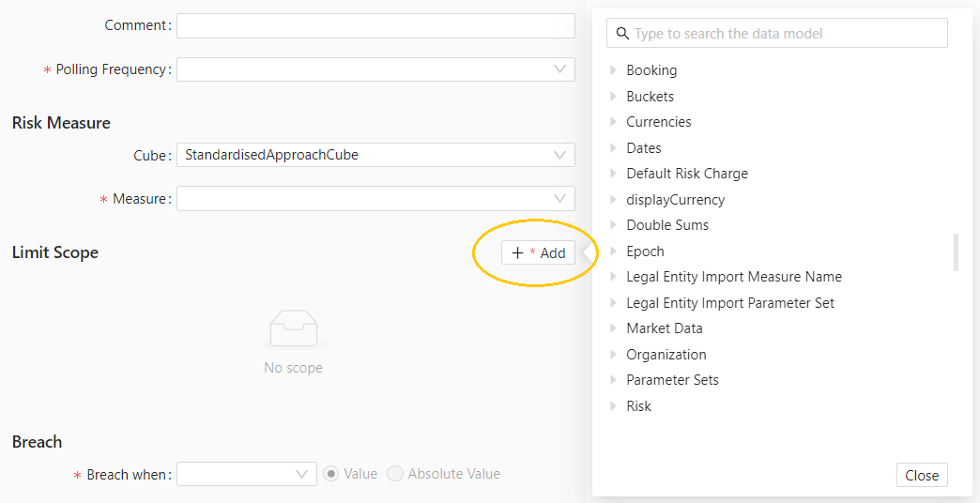Image resolution: width=980 pixels, height=503 pixels.
Task: Click the empty inbox 'No scope' icon
Action: [293, 329]
